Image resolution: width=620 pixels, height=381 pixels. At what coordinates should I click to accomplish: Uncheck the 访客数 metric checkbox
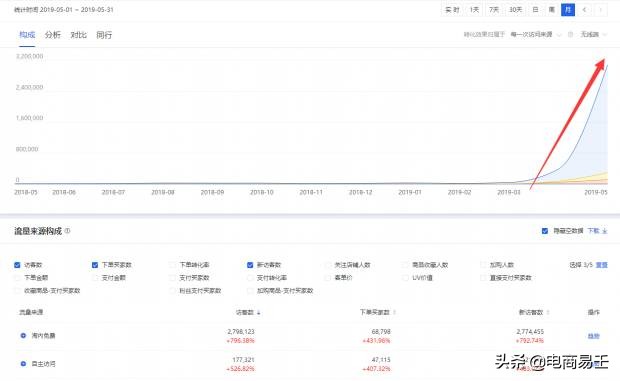17,265
